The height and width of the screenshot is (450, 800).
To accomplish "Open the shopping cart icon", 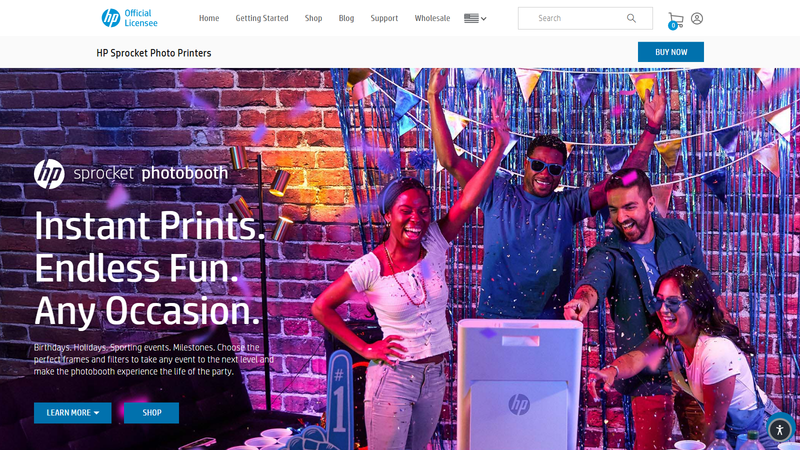I will tap(676, 20).
